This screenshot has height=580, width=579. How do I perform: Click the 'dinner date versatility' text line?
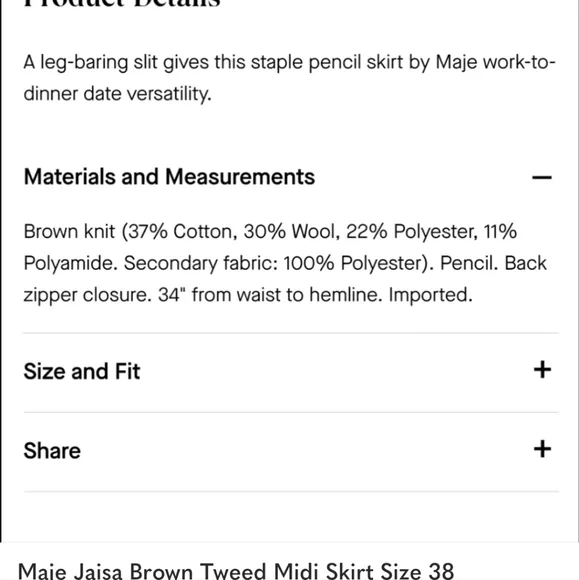118,94
